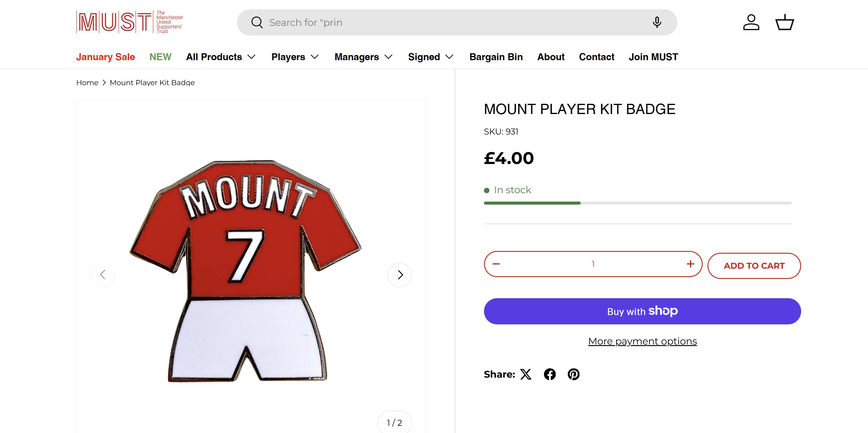This screenshot has height=433, width=868.
Task: Open the shopping basket icon
Action: (x=785, y=23)
